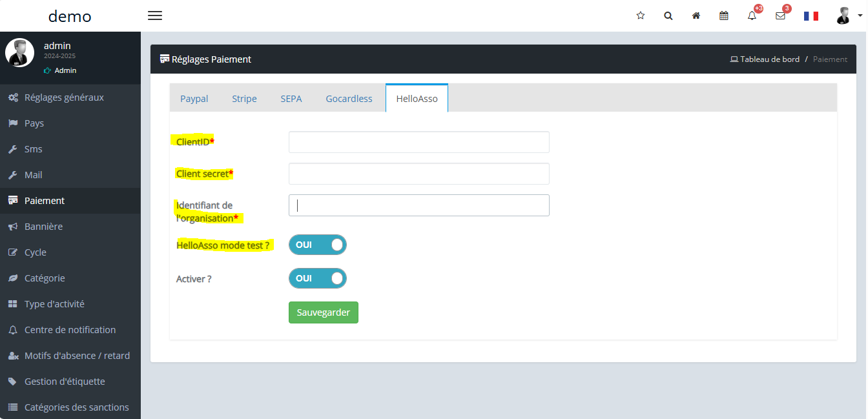The height and width of the screenshot is (419, 868).
Task: Click the 2024-2025 year text
Action: (x=59, y=56)
